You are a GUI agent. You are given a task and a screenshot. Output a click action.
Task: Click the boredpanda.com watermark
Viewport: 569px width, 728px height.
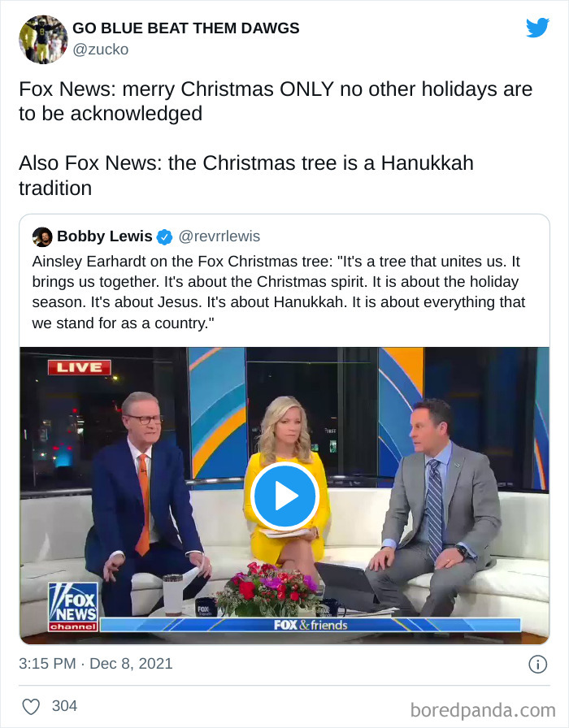coord(483,710)
